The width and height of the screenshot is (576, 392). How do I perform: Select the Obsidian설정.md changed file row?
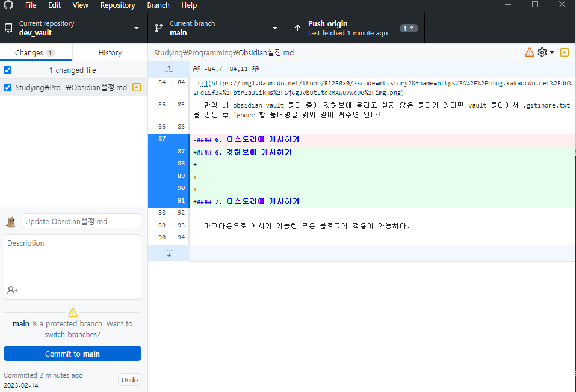point(74,87)
